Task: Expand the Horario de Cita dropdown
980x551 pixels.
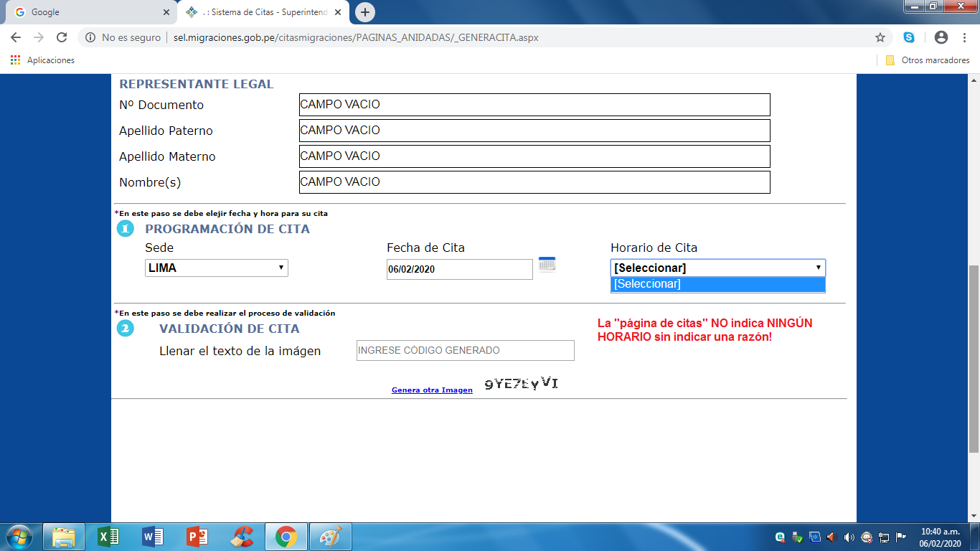Action: click(717, 268)
